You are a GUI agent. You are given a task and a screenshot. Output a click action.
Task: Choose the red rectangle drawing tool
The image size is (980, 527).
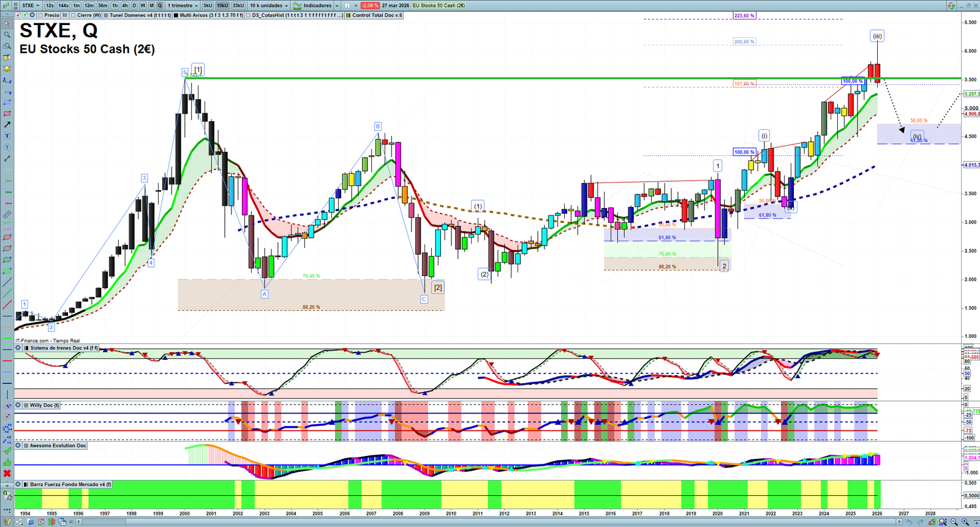coord(7,114)
